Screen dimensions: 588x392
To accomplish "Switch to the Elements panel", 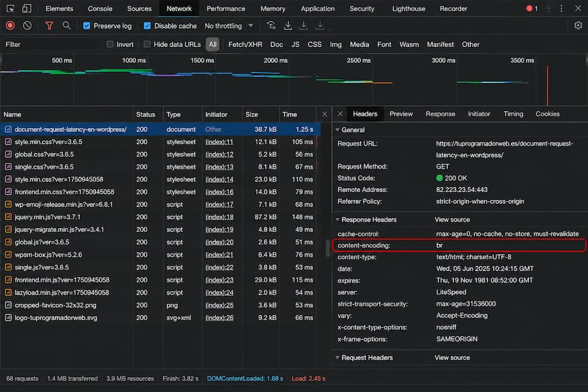I will coord(59,8).
